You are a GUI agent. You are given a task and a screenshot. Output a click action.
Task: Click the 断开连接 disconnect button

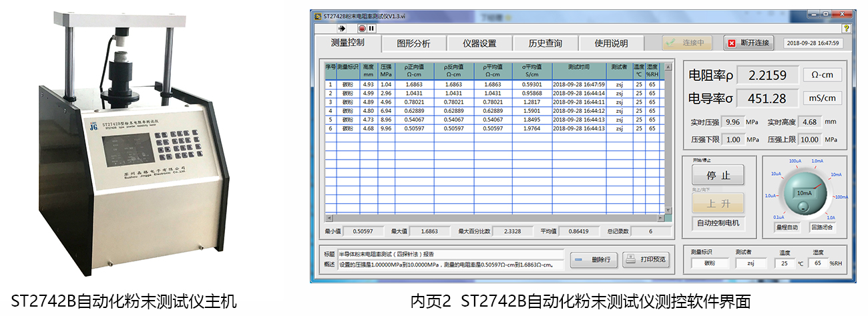click(748, 43)
